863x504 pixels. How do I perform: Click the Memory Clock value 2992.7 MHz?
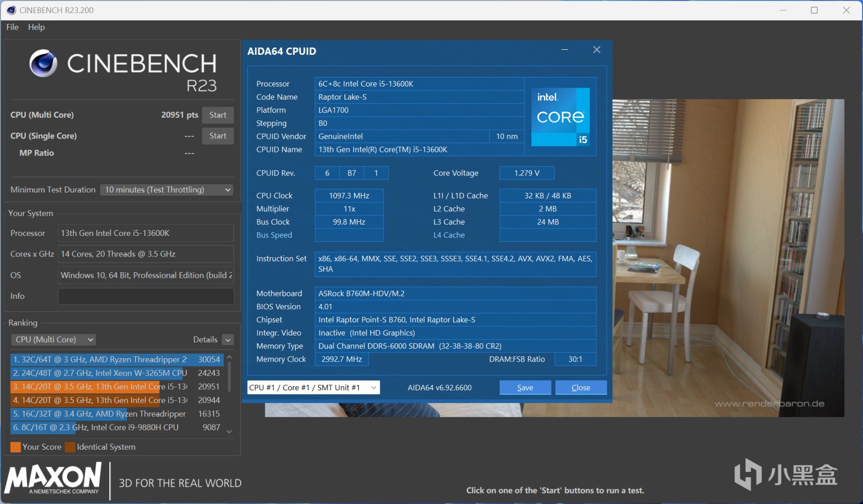pos(342,359)
